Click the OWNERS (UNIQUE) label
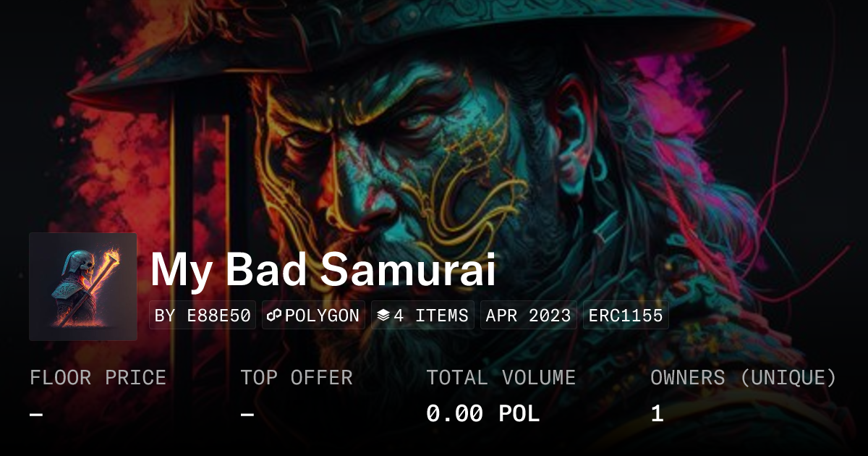Viewport: 868px width, 456px height. point(744,378)
